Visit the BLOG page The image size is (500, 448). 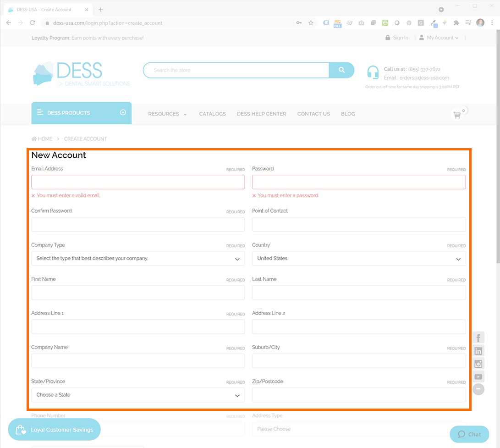(x=348, y=114)
